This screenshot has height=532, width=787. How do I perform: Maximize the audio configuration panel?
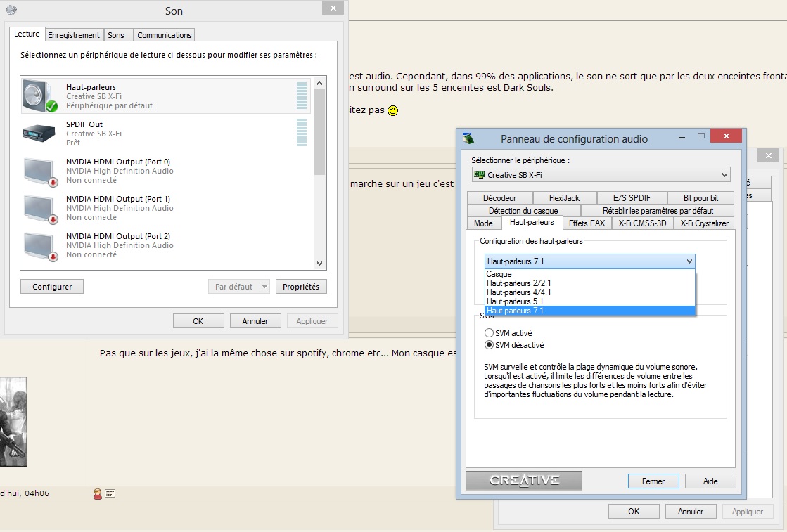[701, 136]
